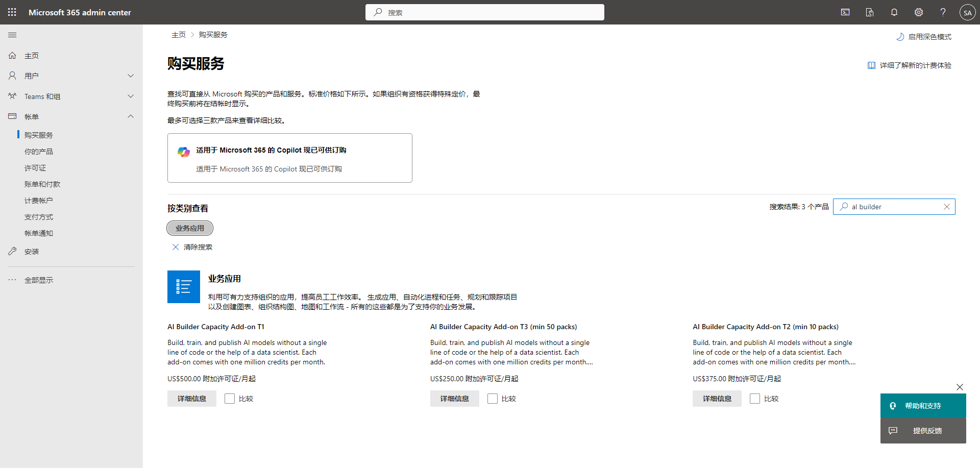
Task: Click title AI Builder Add-on T3 (min 50 packs)
Action: pyautogui.click(x=504, y=327)
